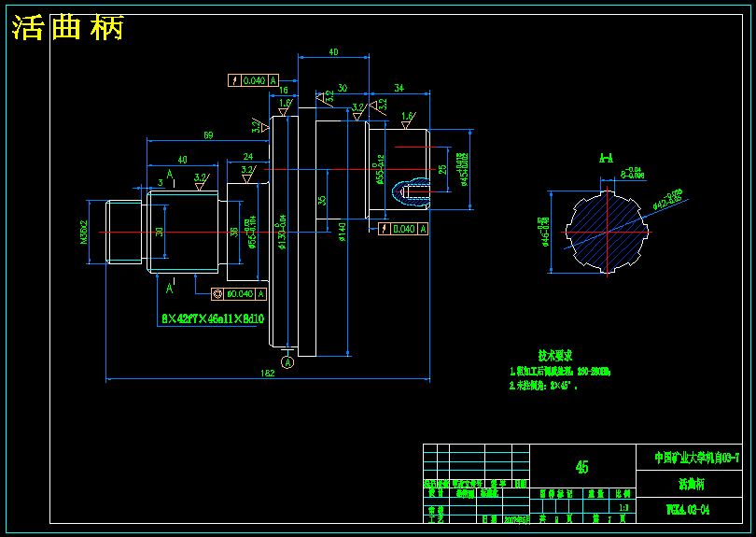Click the 2007年6月 date cell

pyautogui.click(x=517, y=519)
